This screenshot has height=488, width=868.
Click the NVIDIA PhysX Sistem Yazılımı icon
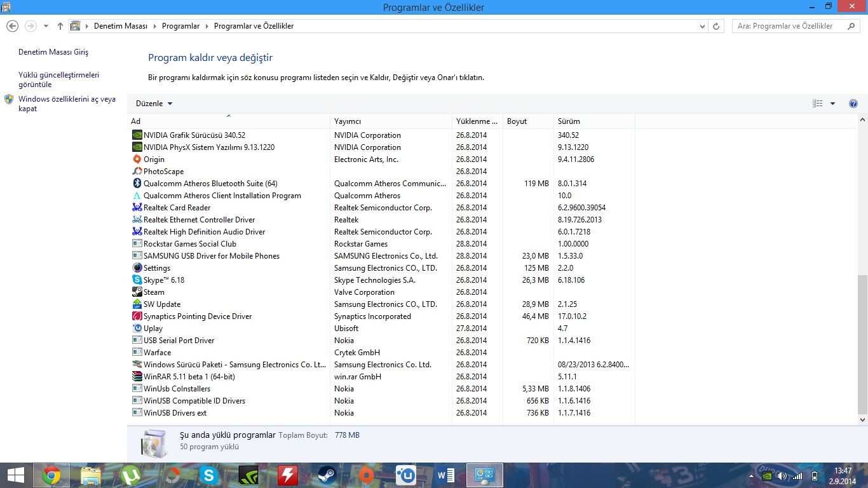click(137, 147)
